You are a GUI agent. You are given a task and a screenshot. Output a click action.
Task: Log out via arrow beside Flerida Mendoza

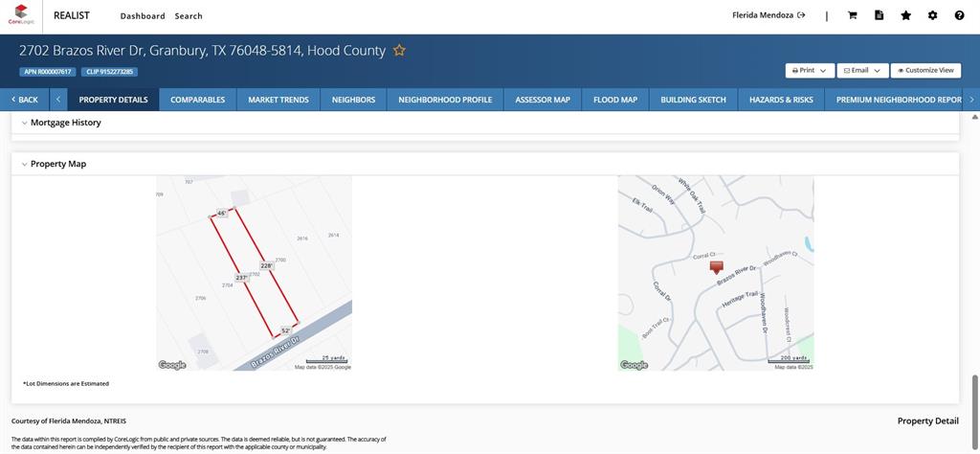point(801,15)
